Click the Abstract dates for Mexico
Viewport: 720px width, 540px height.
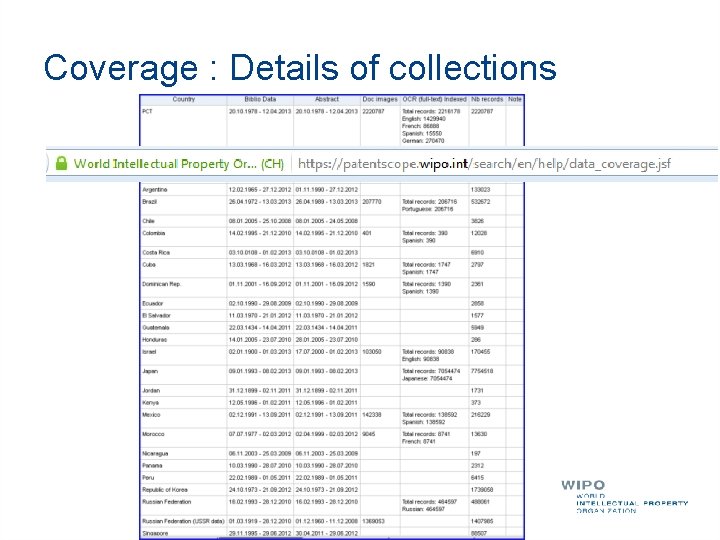click(x=326, y=415)
